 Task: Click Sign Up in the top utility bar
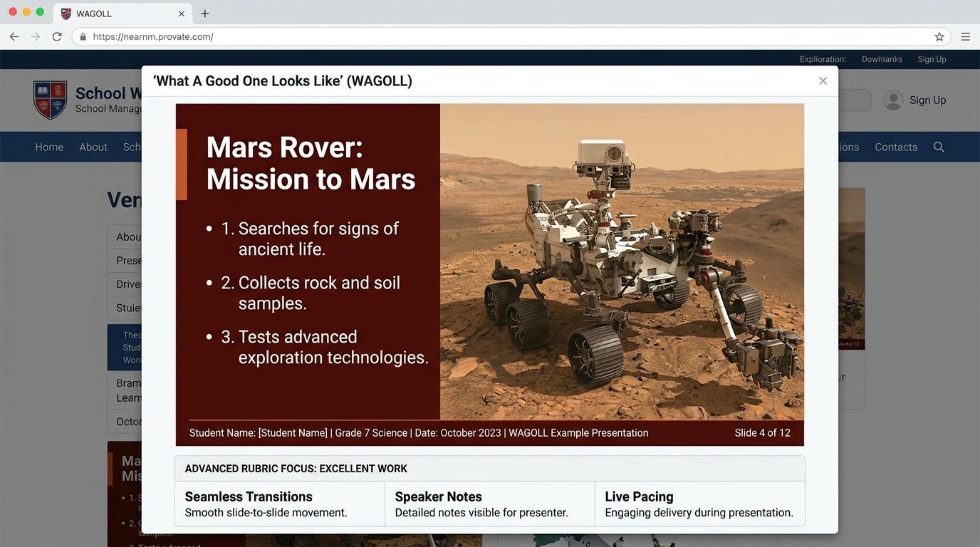tap(932, 59)
